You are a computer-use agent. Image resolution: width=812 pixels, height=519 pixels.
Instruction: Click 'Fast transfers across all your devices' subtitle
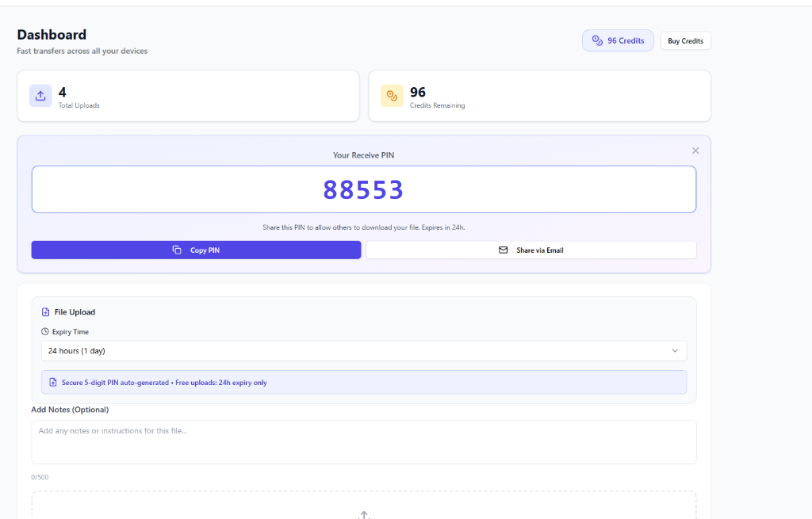[82, 51]
